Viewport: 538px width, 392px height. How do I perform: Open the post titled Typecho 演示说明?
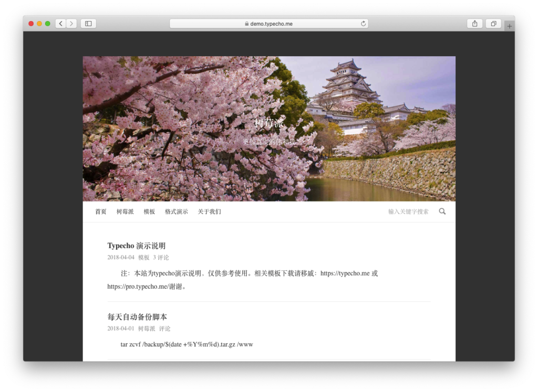(x=136, y=245)
